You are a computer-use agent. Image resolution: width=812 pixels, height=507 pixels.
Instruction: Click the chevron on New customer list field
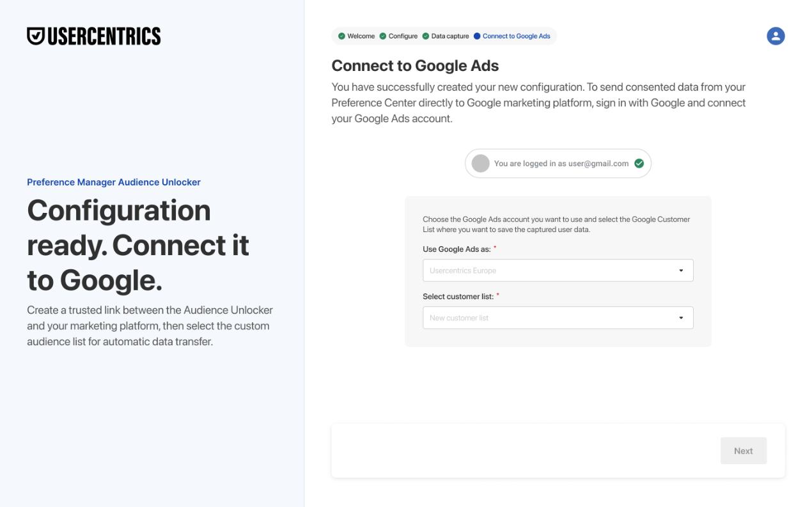680,318
